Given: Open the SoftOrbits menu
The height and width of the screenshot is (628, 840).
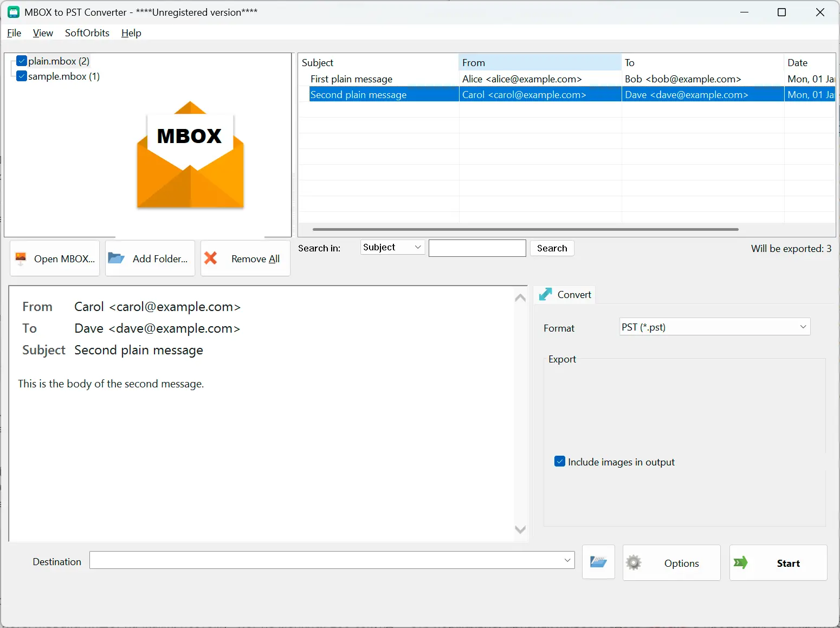Looking at the screenshot, I should [87, 33].
